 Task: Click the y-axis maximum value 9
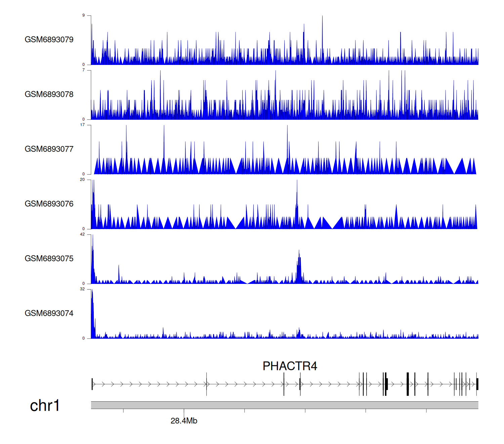(x=83, y=15)
